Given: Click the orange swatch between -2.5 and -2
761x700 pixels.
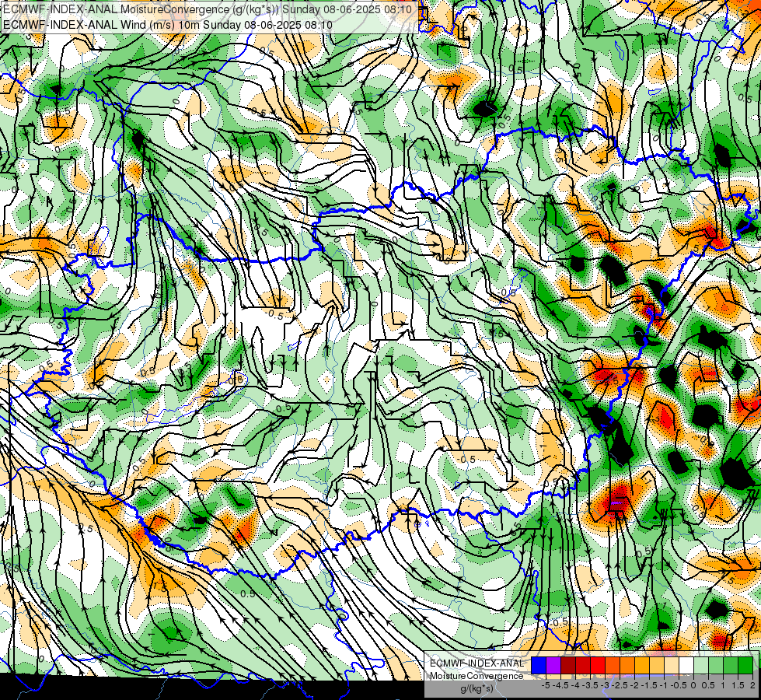Looking at the screenshot, I should click(627, 666).
